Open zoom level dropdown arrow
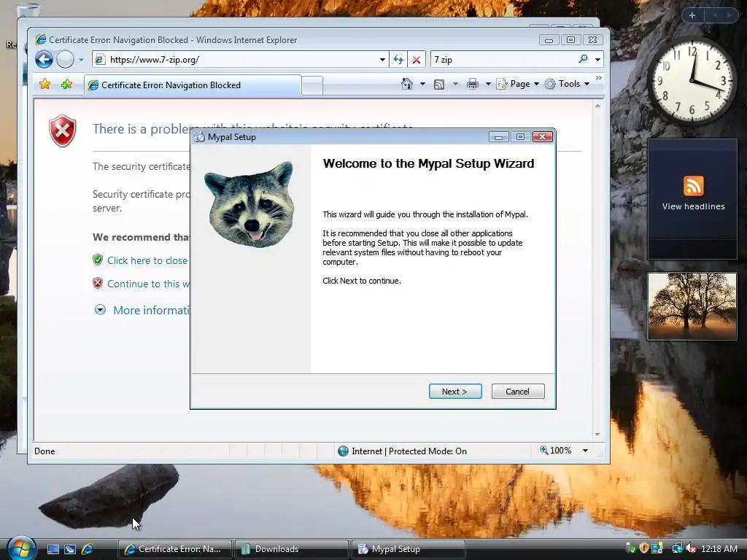The image size is (747, 560). click(x=585, y=451)
